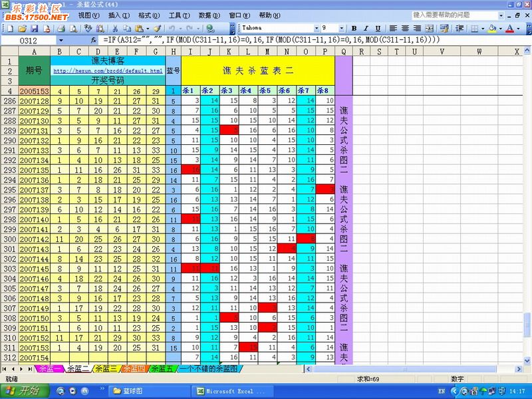This screenshot has width=532, height=399.
Task: Insert a hyperlink using the globe icon
Action: (x=210, y=29)
